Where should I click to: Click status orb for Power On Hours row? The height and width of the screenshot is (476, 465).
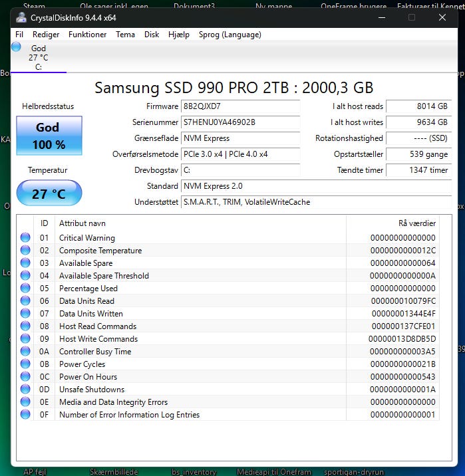(25, 376)
